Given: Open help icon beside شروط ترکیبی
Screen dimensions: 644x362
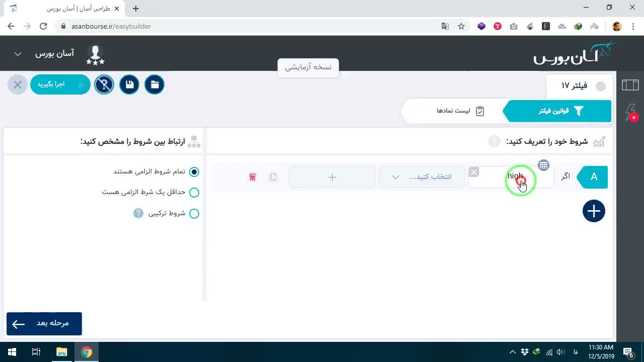Looking at the screenshot, I should [x=138, y=213].
